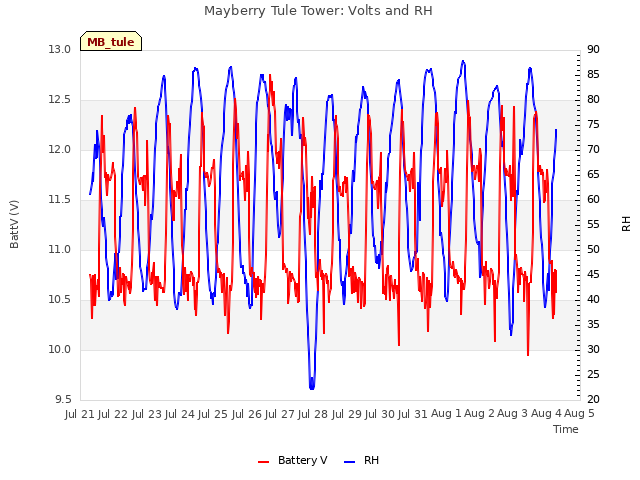Image resolution: width=640 pixels, height=480 pixels.
Task: Click the 9.5 left axis tick label
Action: (x=63, y=400)
